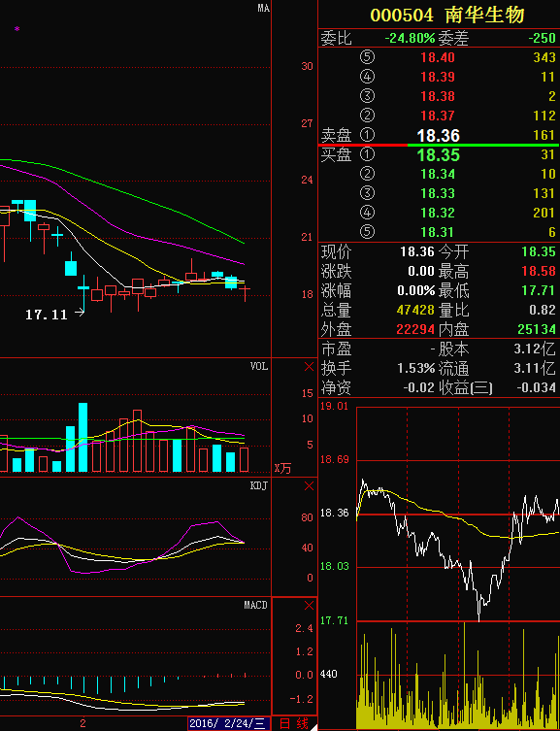
Task: Click buy level 4 volume 201
Action: coord(544,213)
